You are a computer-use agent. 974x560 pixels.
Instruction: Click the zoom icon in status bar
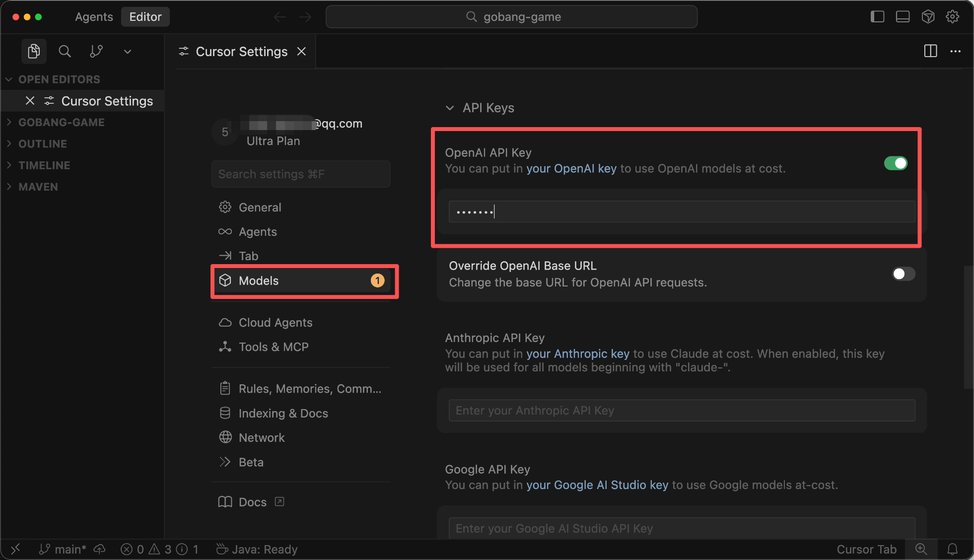pyautogui.click(x=921, y=549)
